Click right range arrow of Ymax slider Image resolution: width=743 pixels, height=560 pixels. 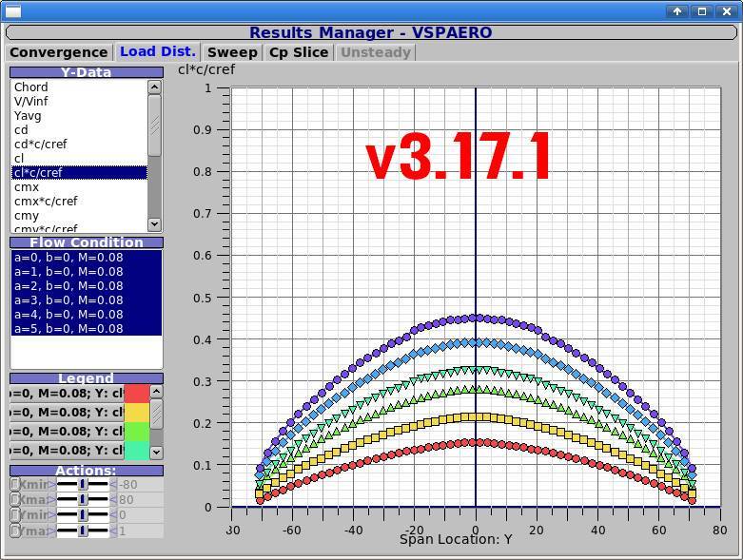[113, 531]
